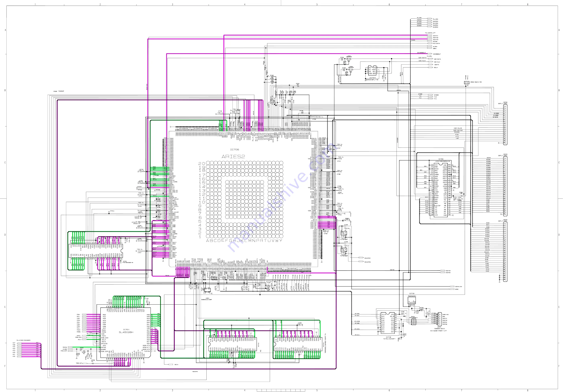Select the 52808-0610 connector part number
This screenshot has height=392, width=563.
click(x=439, y=329)
